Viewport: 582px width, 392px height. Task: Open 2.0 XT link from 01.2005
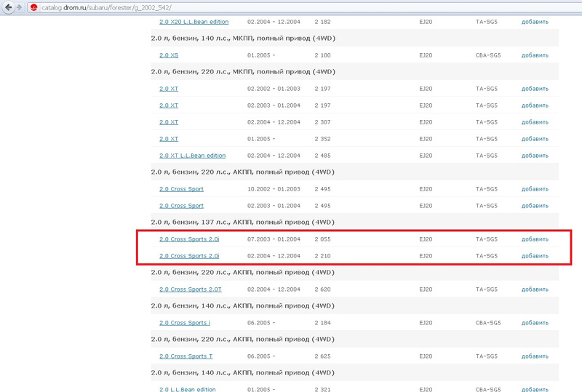[x=168, y=139]
